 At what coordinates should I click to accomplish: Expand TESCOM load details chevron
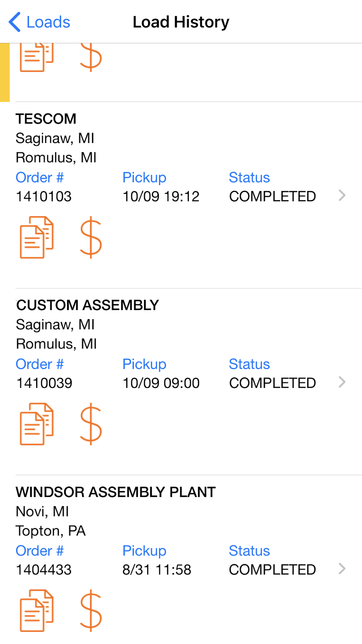(x=342, y=196)
